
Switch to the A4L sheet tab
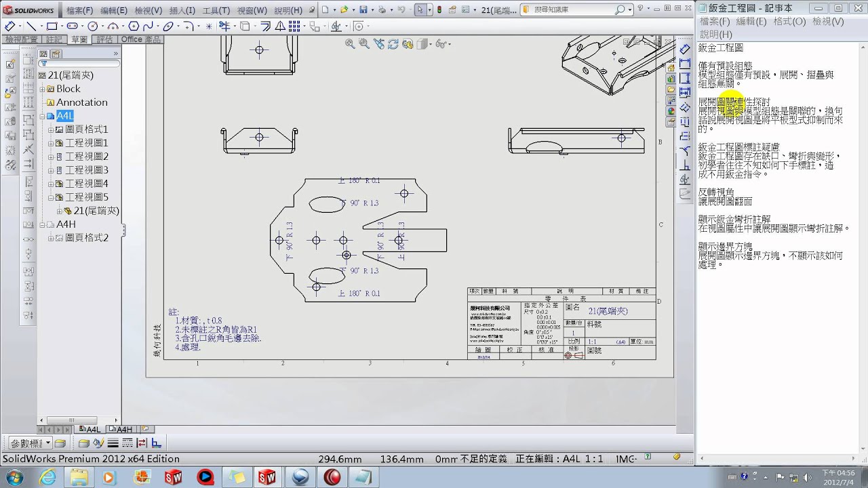click(90, 429)
